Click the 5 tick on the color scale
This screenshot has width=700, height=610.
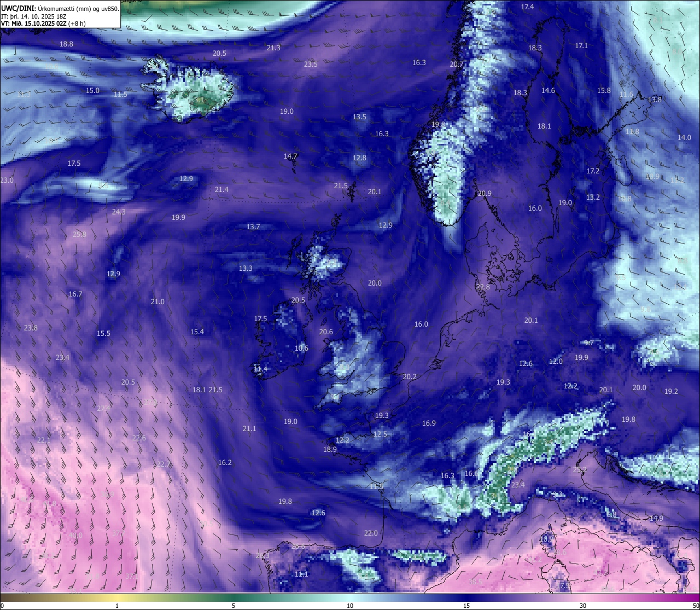234,606
